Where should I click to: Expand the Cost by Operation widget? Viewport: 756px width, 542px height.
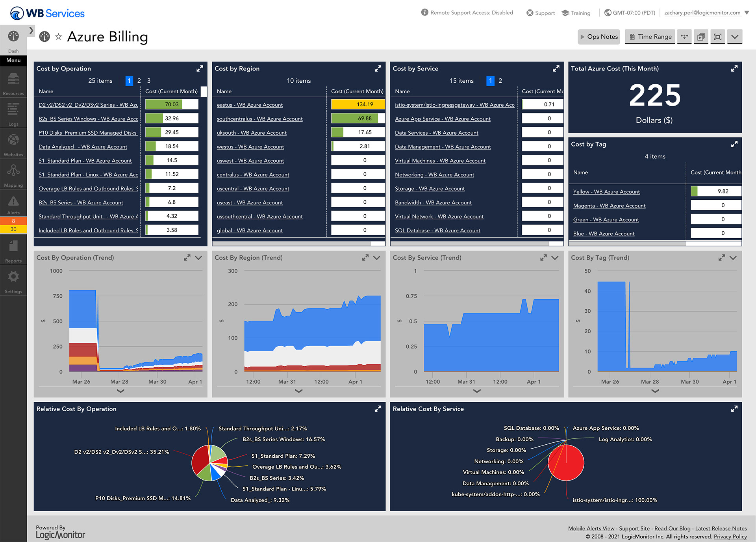click(x=200, y=69)
